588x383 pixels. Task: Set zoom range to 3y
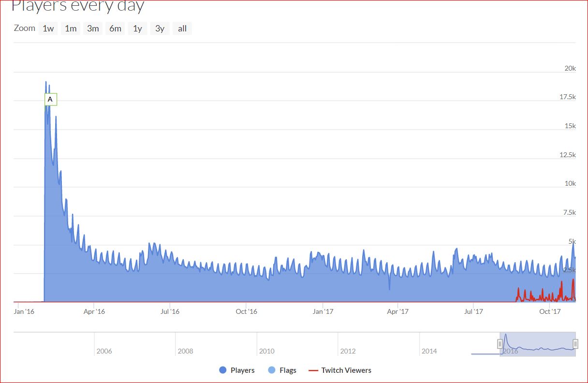coord(160,29)
